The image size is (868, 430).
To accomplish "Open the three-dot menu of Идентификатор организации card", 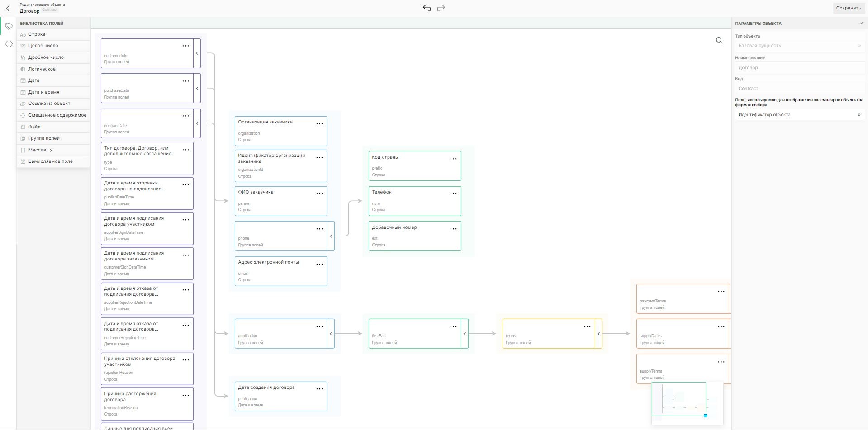I will point(319,158).
